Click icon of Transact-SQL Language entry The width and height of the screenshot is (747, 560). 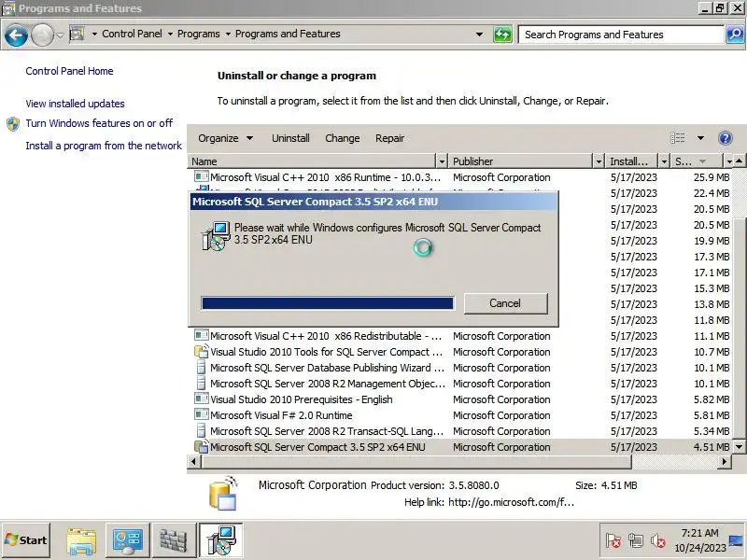click(x=202, y=430)
